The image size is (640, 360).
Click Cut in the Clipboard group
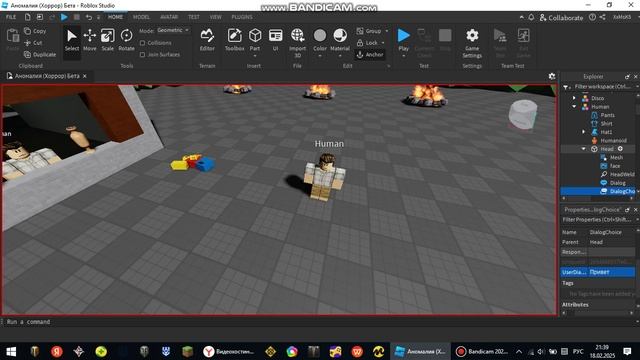pos(33,43)
